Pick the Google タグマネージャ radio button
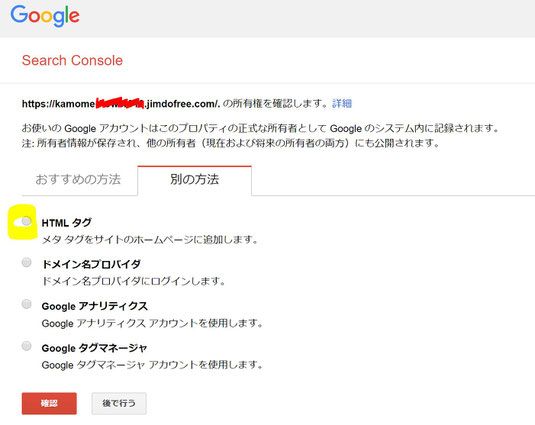The image size is (535, 425). point(26,346)
